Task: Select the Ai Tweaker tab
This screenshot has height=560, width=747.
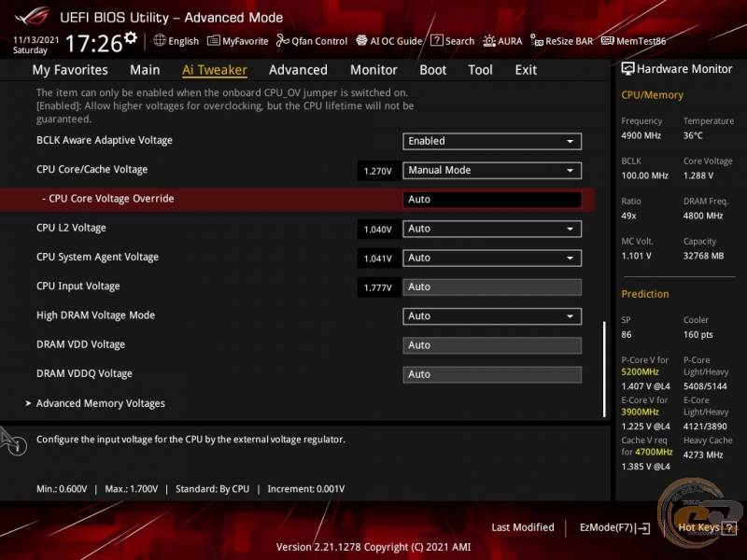Action: [x=215, y=70]
